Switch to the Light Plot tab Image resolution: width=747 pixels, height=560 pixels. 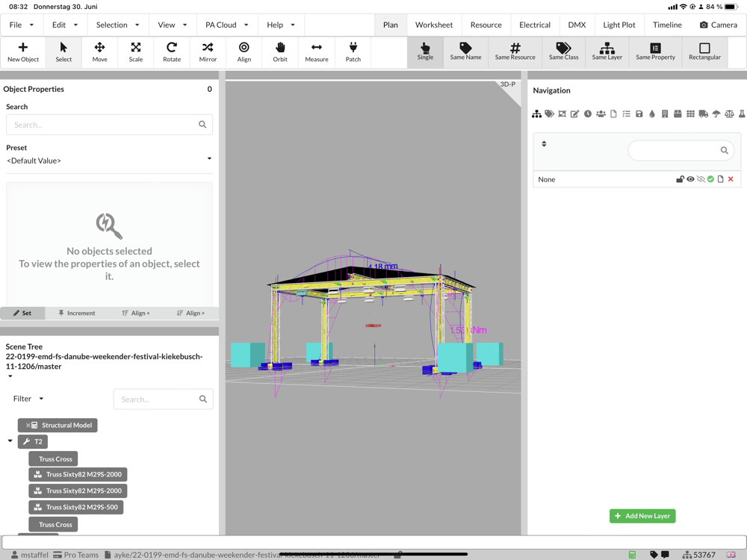[x=619, y=25]
